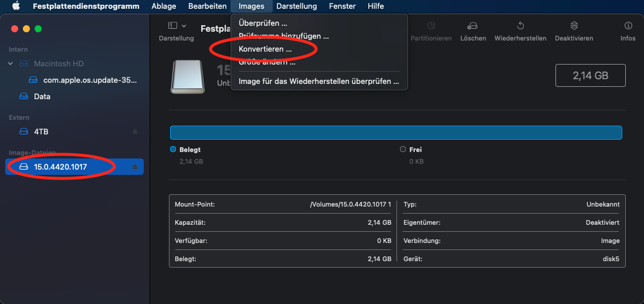644x304 pixels.
Task: Eject the 15.0.4420.1017 disk image
Action: pyautogui.click(x=135, y=167)
